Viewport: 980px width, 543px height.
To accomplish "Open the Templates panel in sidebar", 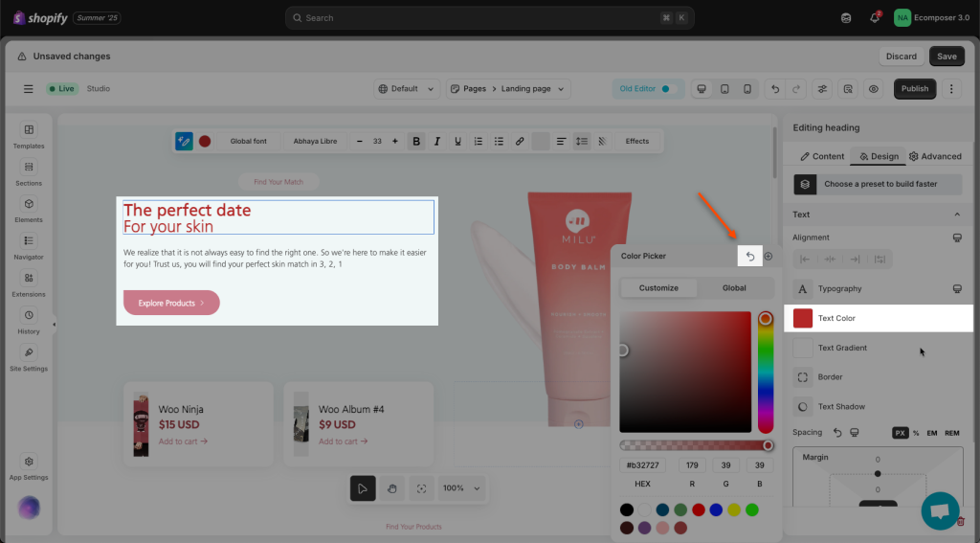I will coord(29,136).
